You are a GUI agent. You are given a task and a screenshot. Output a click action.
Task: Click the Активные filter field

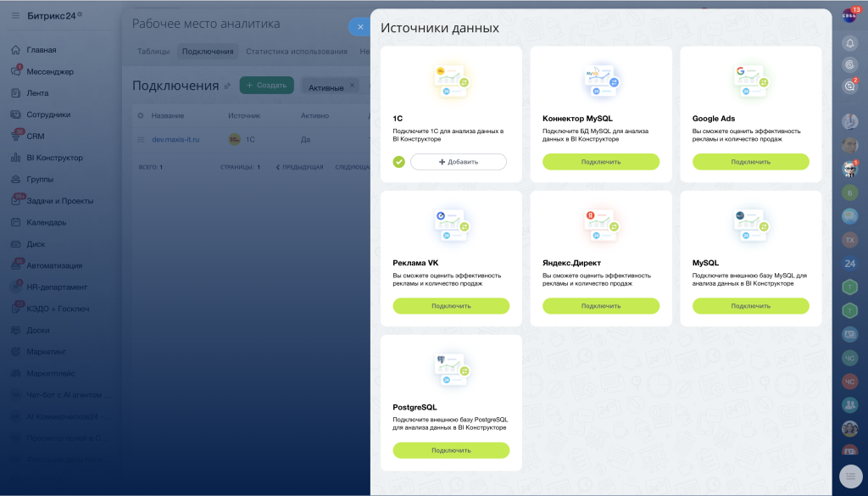pyautogui.click(x=330, y=86)
